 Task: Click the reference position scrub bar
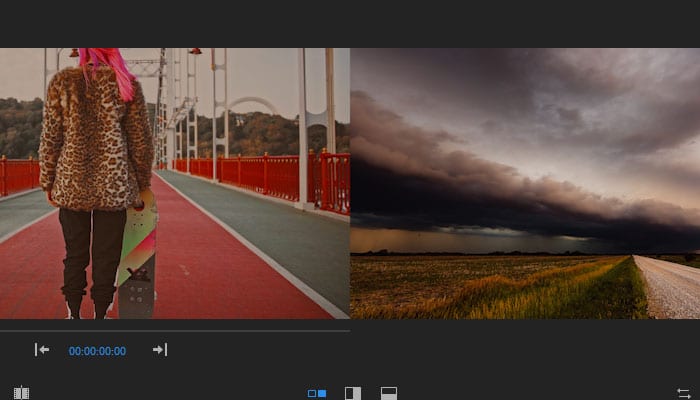(x=175, y=331)
